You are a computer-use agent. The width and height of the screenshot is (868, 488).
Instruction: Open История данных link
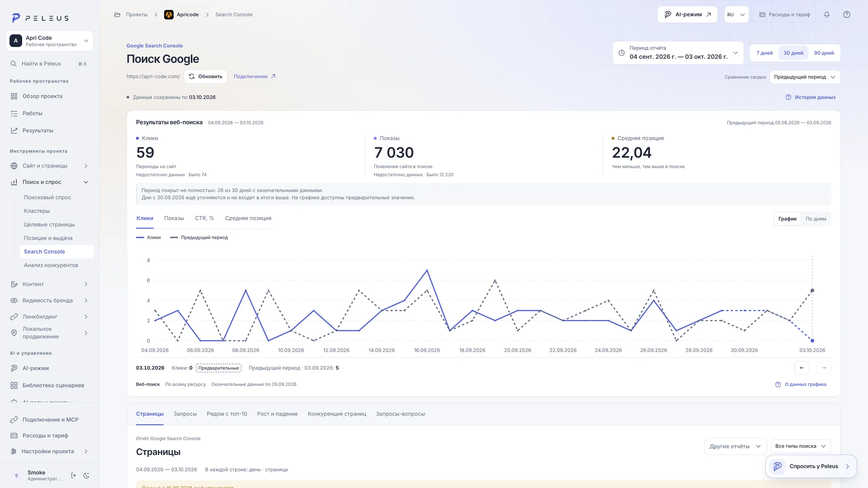pyautogui.click(x=811, y=97)
